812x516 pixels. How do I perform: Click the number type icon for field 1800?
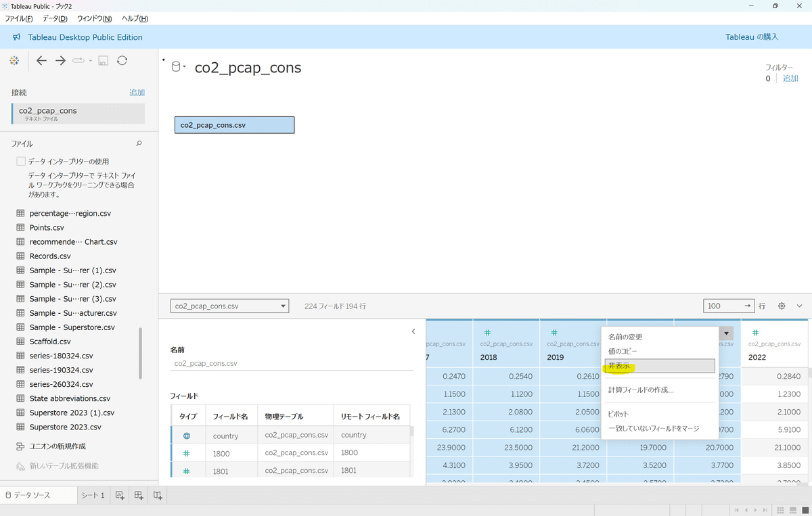187,453
